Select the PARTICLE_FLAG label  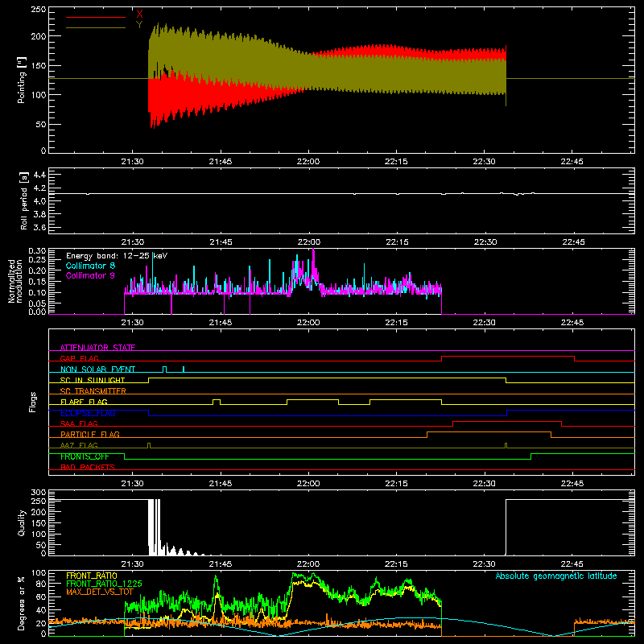pos(90,434)
